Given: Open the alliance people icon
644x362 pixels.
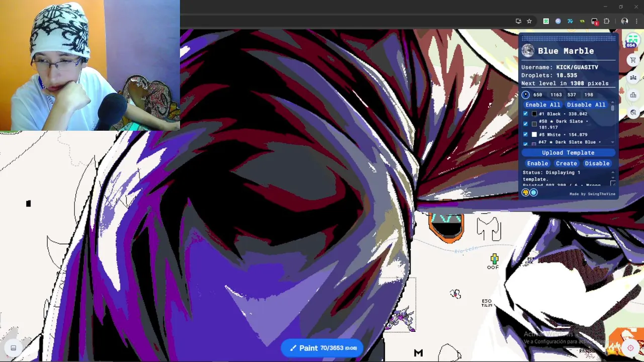Looking at the screenshot, I should 633,77.
